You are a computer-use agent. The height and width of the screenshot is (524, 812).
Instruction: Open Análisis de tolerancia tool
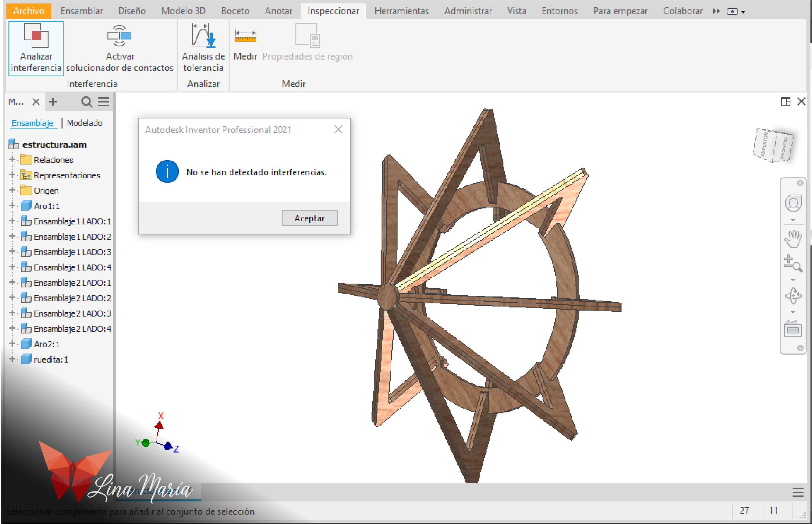click(x=203, y=48)
